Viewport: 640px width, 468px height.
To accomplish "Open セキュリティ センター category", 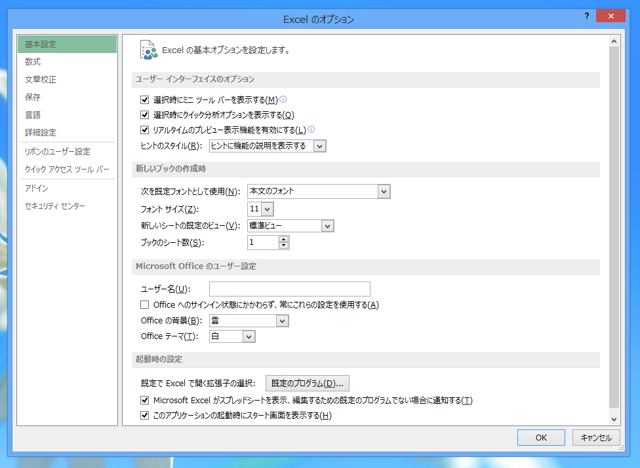I will (67, 206).
